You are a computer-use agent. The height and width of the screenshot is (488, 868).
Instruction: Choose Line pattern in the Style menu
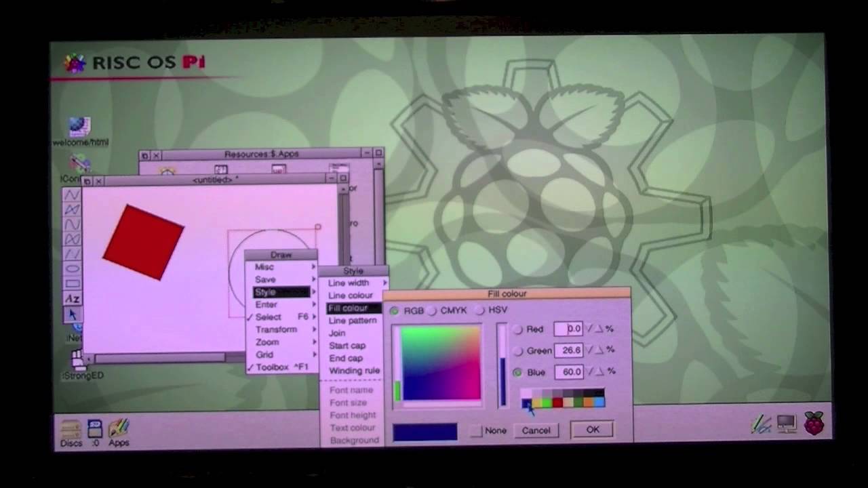[353, 321]
